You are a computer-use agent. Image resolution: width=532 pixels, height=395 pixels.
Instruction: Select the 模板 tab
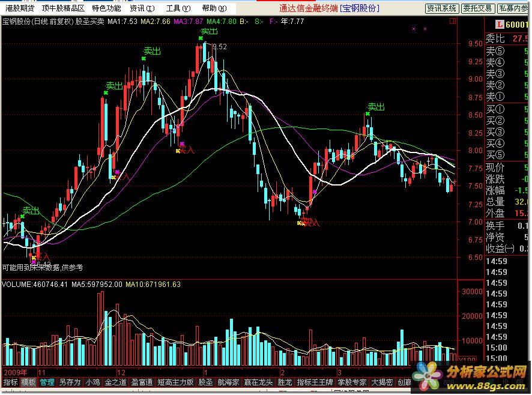28,382
